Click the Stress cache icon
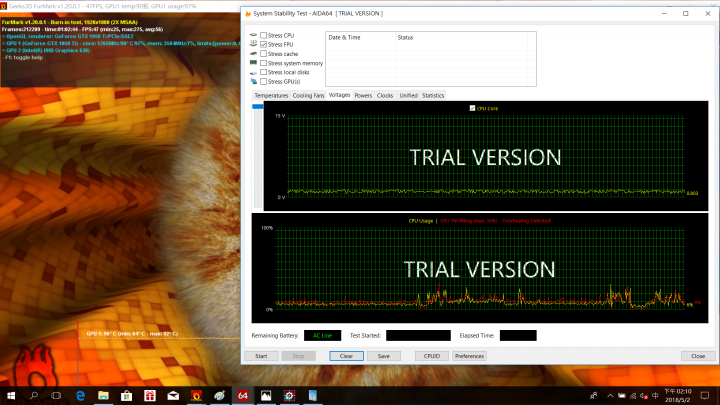 coord(253,54)
